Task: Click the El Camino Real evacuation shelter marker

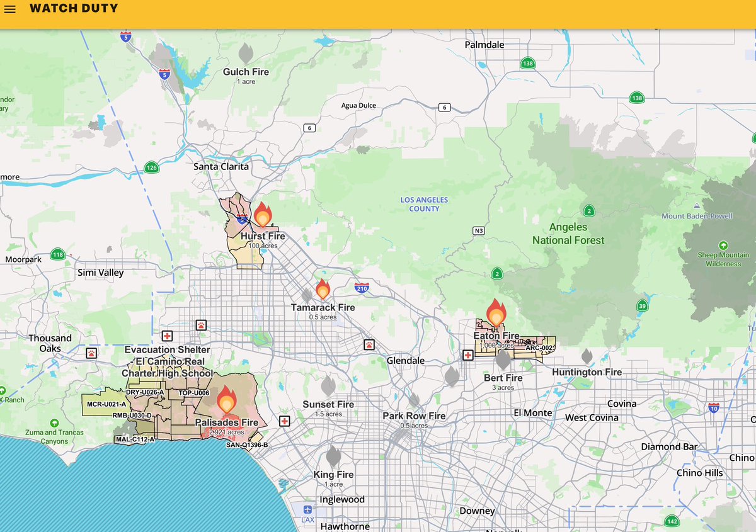Action: click(x=168, y=336)
